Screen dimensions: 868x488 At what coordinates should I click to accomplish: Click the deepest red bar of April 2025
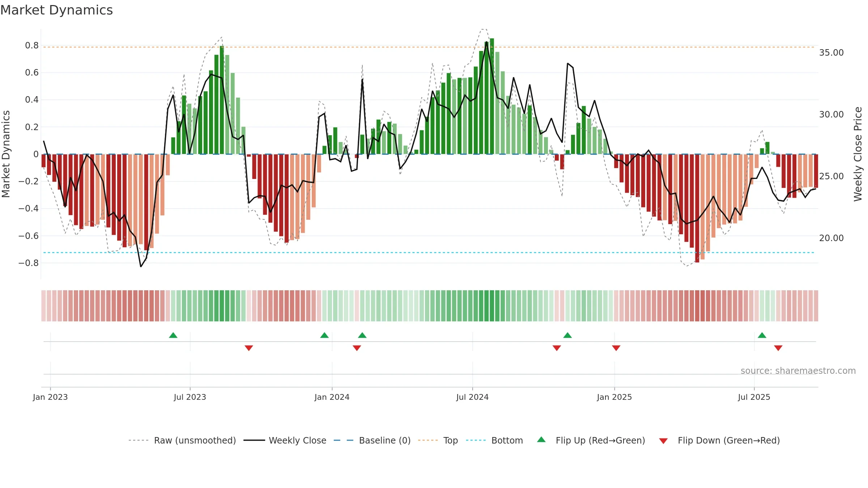coord(697,208)
